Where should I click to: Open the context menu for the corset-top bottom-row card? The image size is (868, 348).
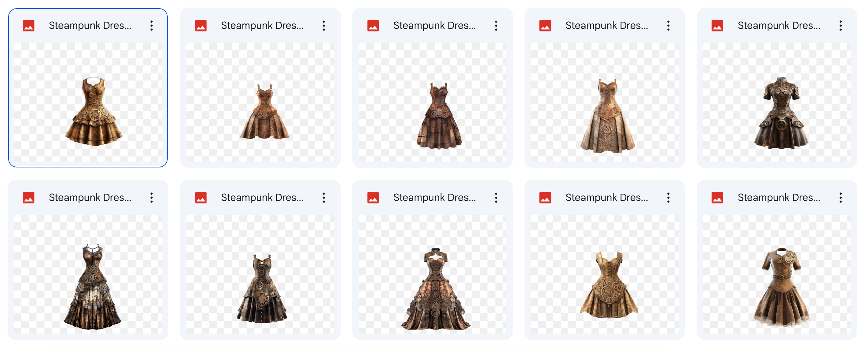[669, 198]
